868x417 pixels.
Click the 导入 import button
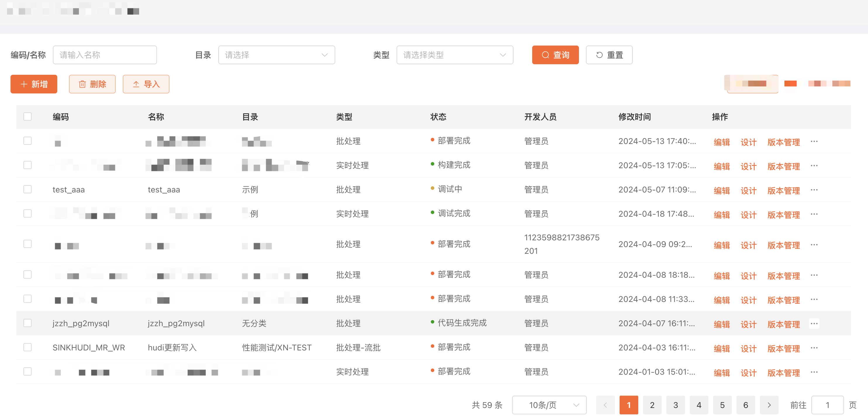146,84
